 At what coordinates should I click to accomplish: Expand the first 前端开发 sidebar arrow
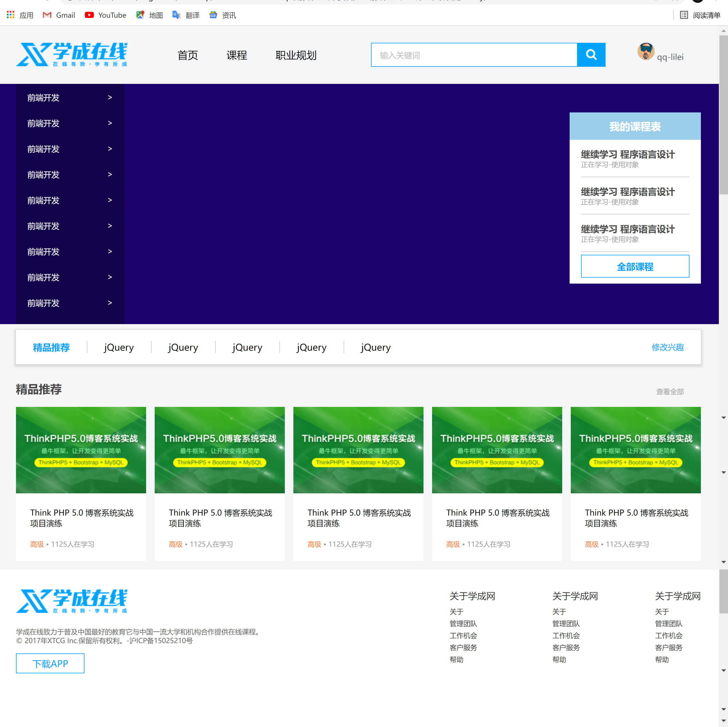tap(110, 98)
